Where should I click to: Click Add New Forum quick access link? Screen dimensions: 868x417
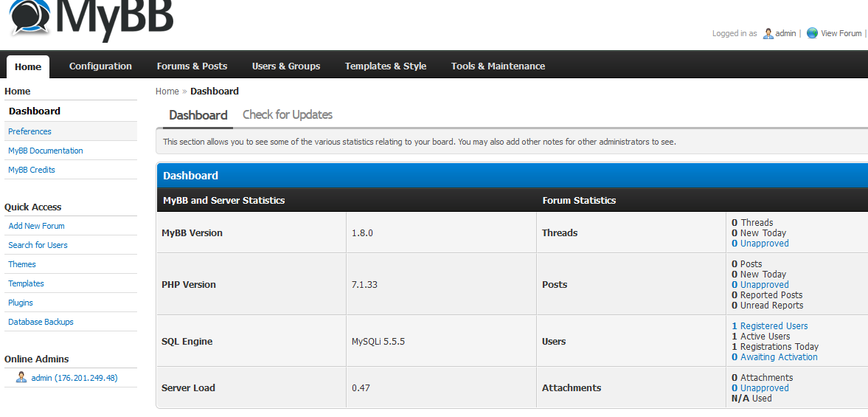click(x=37, y=226)
